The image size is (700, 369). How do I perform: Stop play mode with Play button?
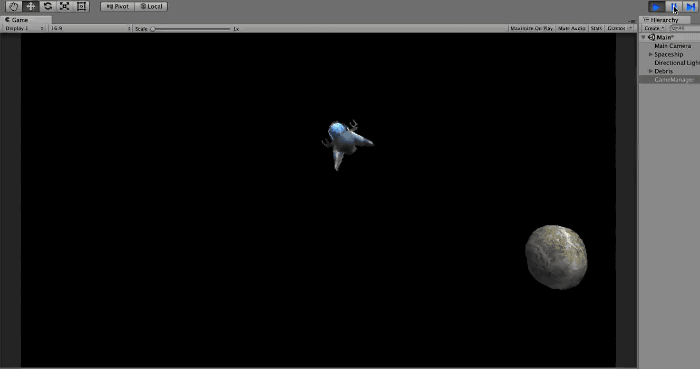click(656, 7)
